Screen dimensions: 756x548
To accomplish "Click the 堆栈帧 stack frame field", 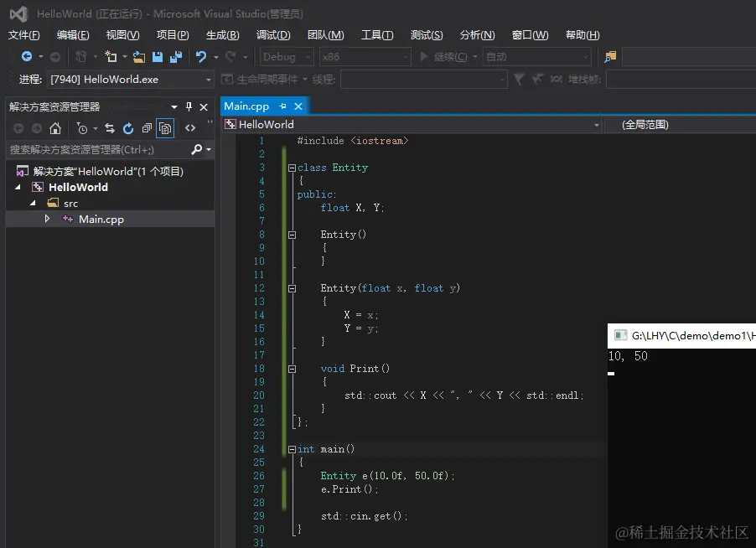I will pos(681,79).
